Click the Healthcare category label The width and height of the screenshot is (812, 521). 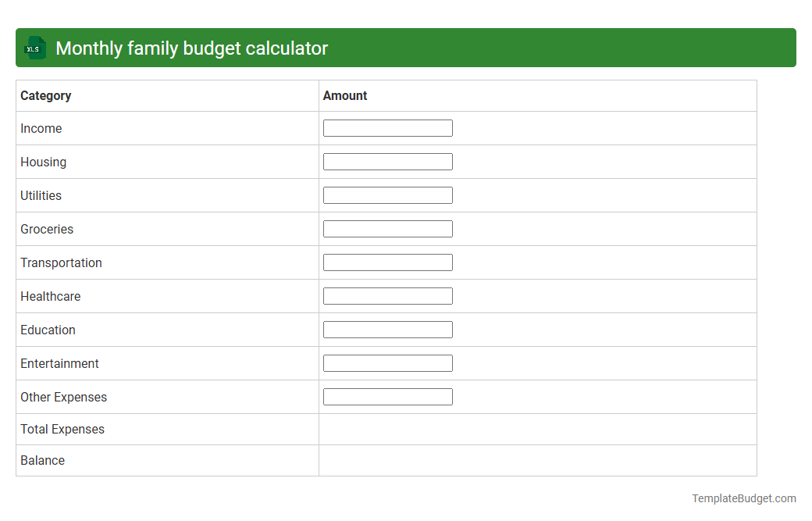(50, 296)
